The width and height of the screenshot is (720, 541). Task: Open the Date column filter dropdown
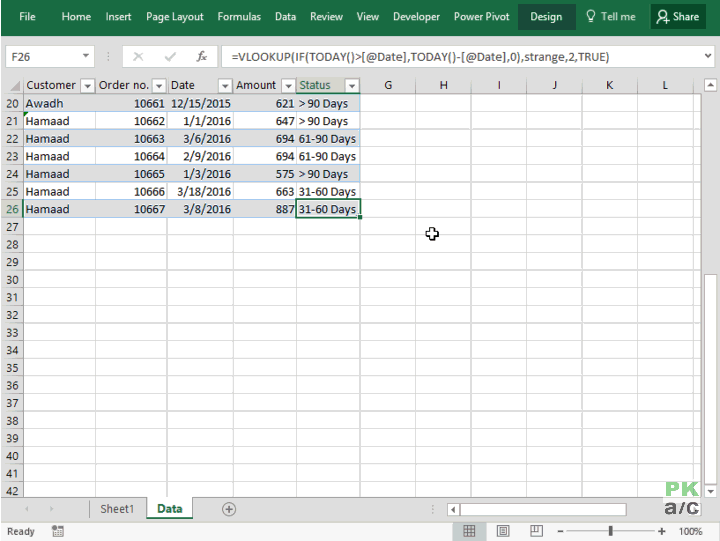[x=225, y=85]
